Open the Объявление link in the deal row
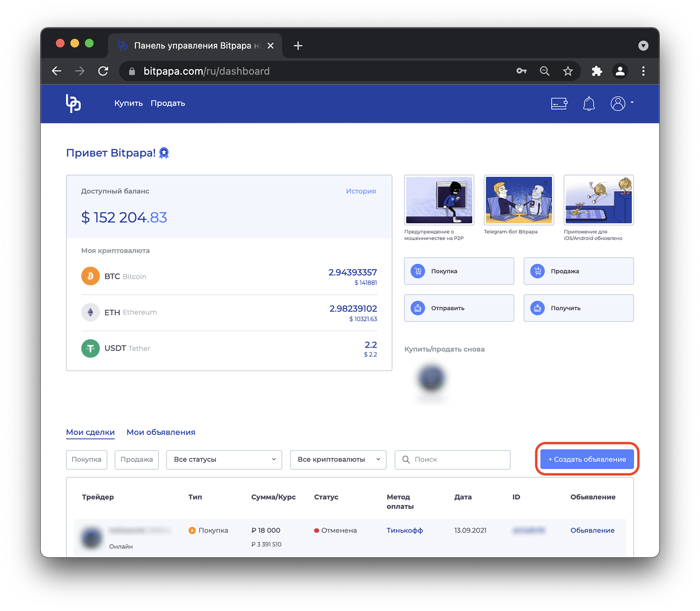Screen dimensions: 700x611 click(x=592, y=530)
